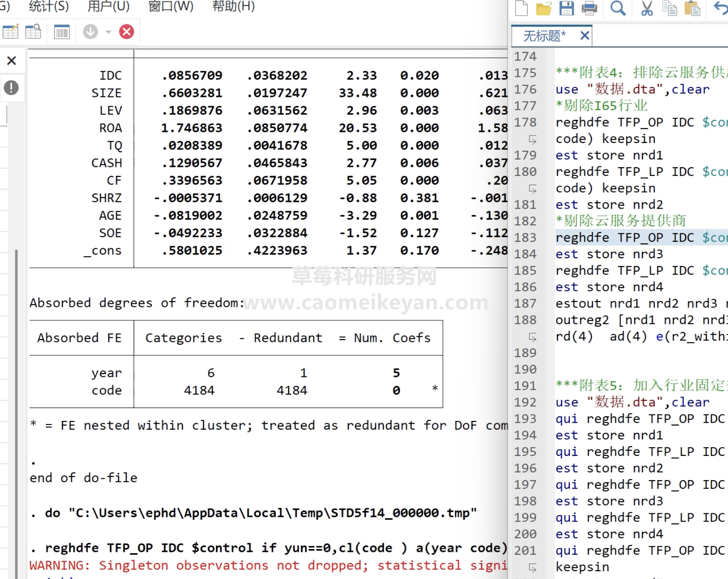This screenshot has width=728, height=579.
Task: Open the 统计(S) menu
Action: 49,6
